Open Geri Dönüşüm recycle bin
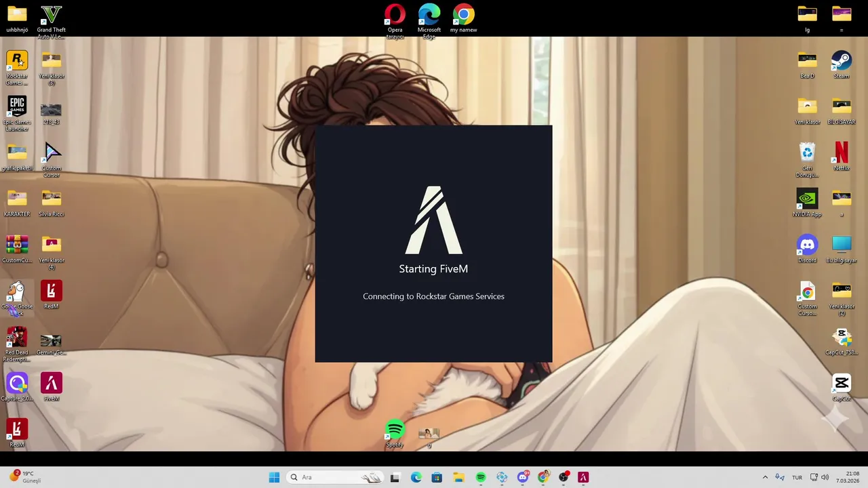 coord(807,160)
